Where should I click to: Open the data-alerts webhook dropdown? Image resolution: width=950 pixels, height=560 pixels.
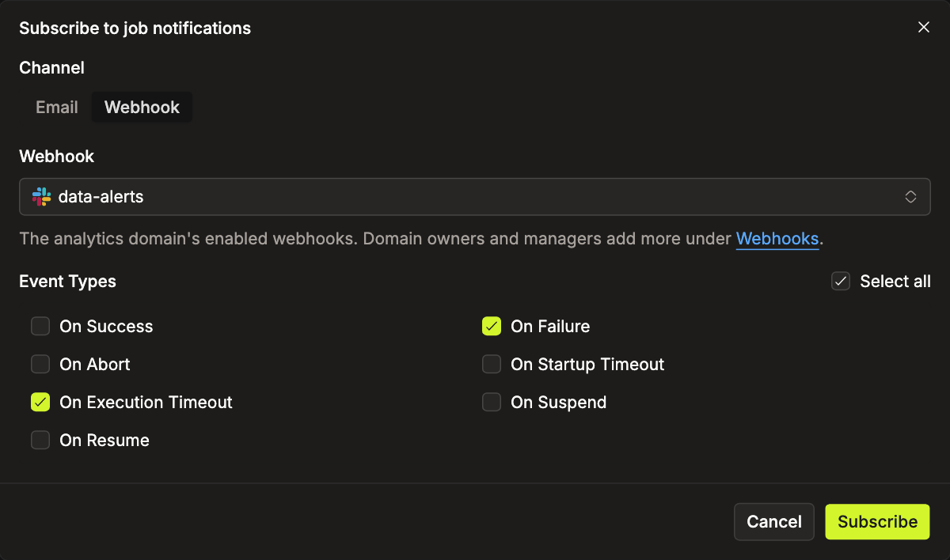(x=475, y=196)
